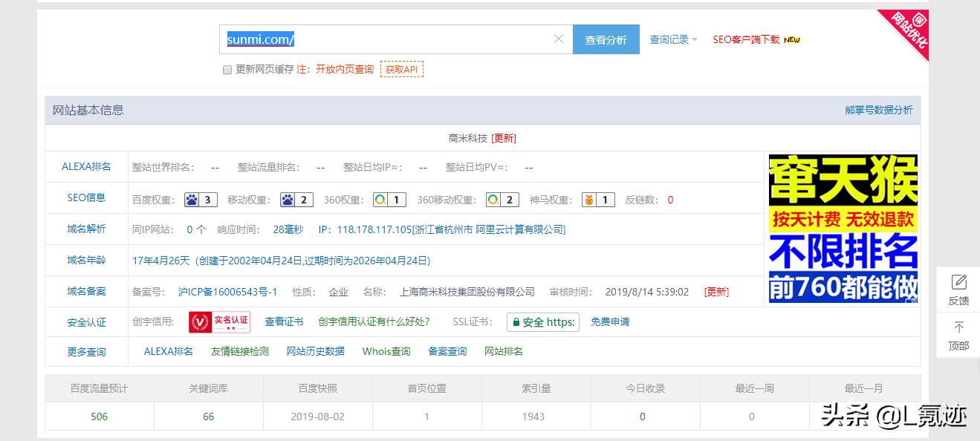Open the 免费申请 link for SSL
Viewport: 980px width, 441px height.
coord(610,322)
